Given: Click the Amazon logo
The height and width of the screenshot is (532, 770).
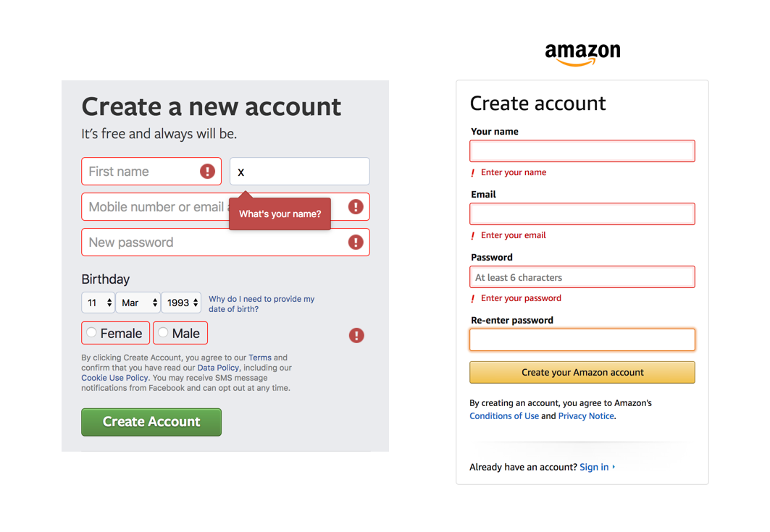Looking at the screenshot, I should (582, 52).
